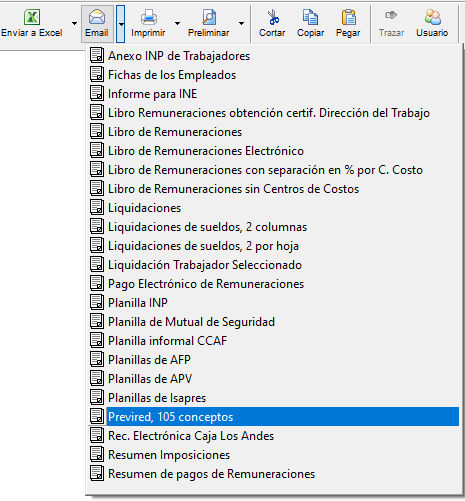Click document icon beside Resumen de pagos de Remuneraciones
The image size is (465, 501).
[97, 473]
